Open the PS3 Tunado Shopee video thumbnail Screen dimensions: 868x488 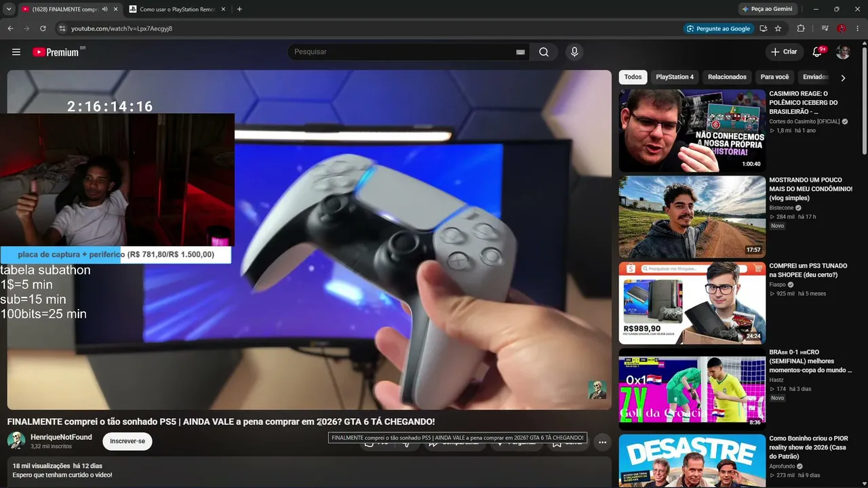point(692,303)
